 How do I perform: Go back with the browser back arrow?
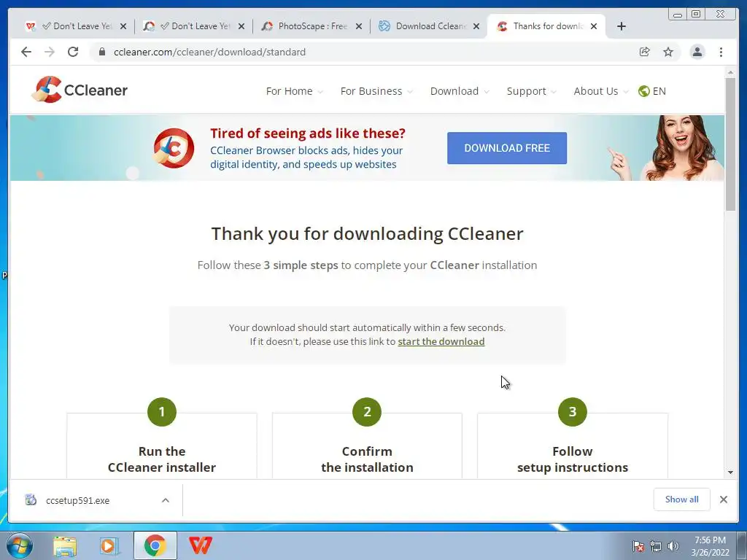26,52
